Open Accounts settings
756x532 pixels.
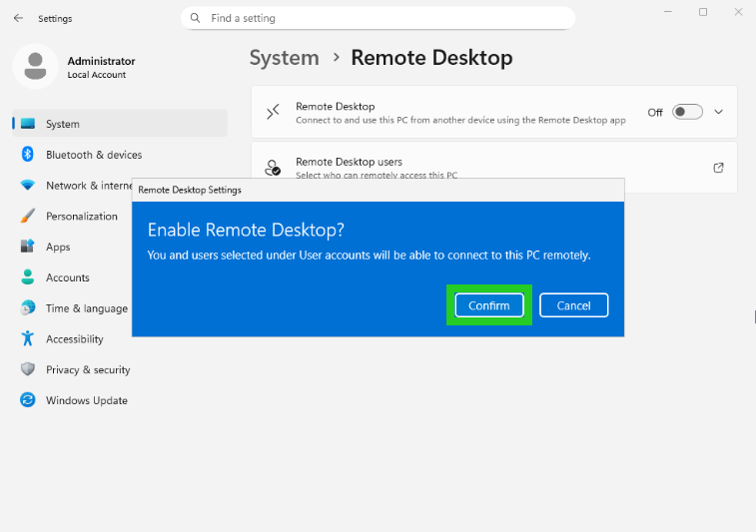(72, 277)
